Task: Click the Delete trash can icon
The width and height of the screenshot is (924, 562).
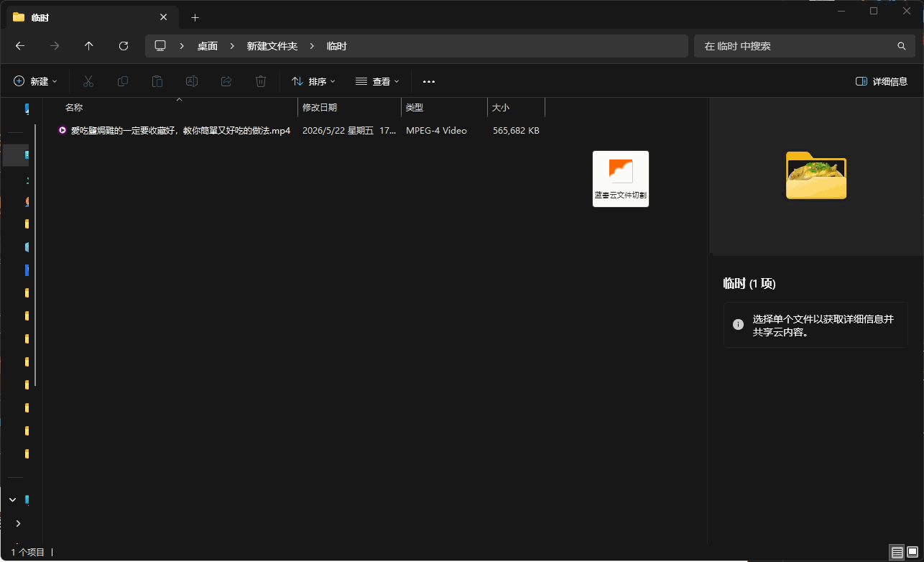Action: (x=261, y=81)
